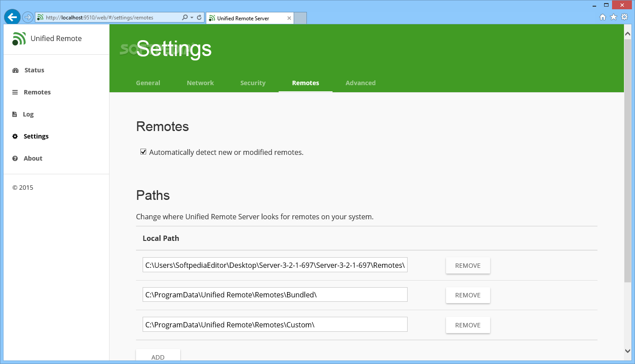Image resolution: width=635 pixels, height=364 pixels.
Task: Open the address bar dropdown arrow
Action: point(192,18)
